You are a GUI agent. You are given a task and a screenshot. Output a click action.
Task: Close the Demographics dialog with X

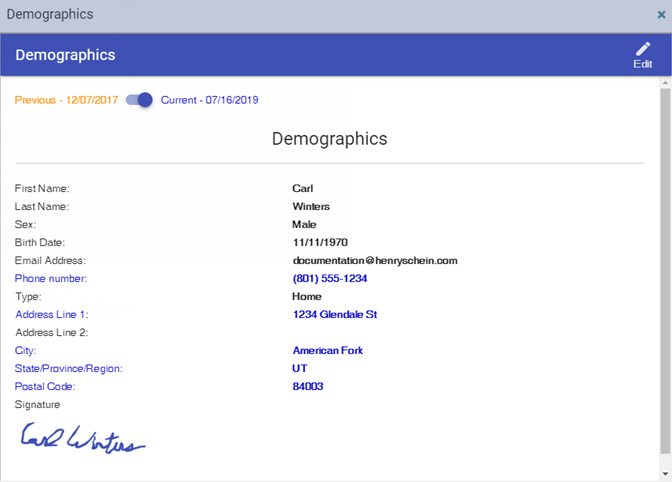[x=661, y=15]
